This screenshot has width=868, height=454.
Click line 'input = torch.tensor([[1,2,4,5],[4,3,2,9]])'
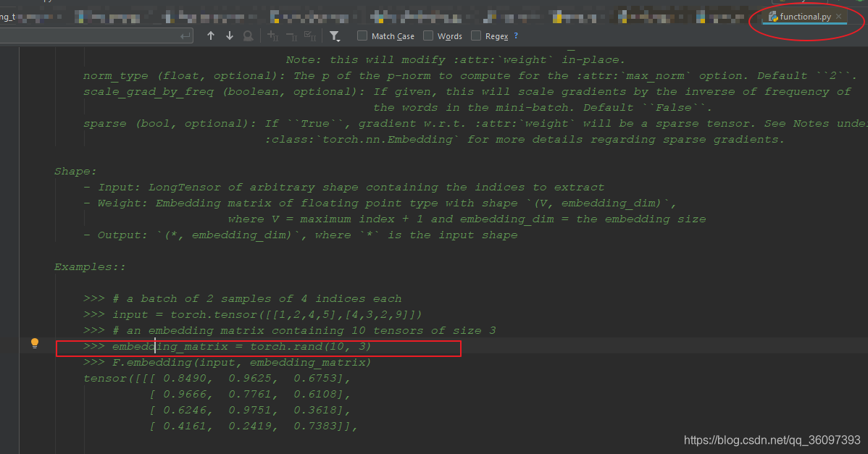tap(252, 314)
